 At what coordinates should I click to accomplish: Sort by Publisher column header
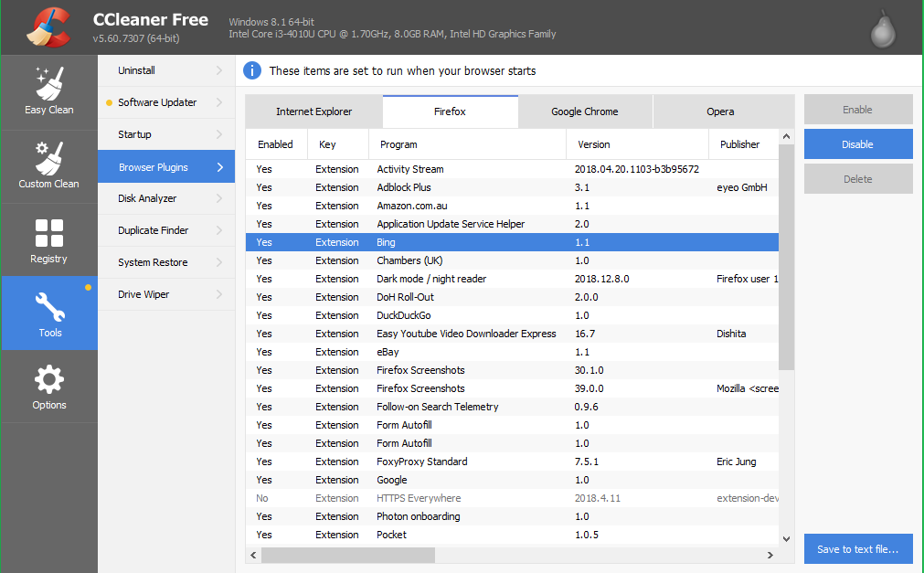[x=744, y=144]
